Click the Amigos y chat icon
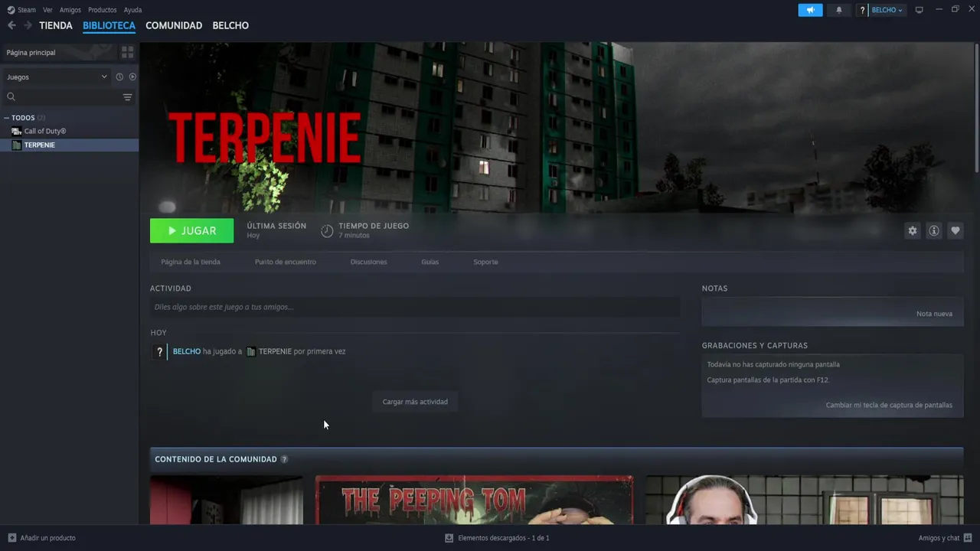The width and height of the screenshot is (980, 551). (968, 538)
